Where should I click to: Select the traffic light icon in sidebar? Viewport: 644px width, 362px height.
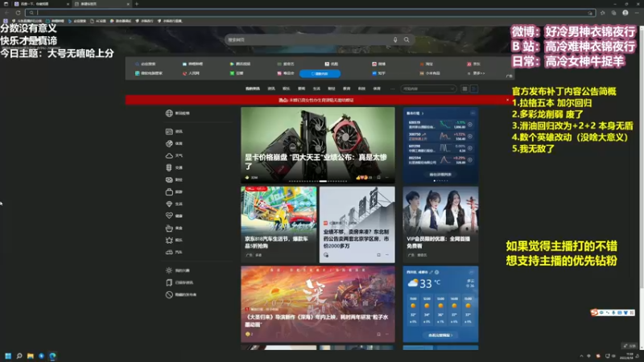tap(169, 168)
